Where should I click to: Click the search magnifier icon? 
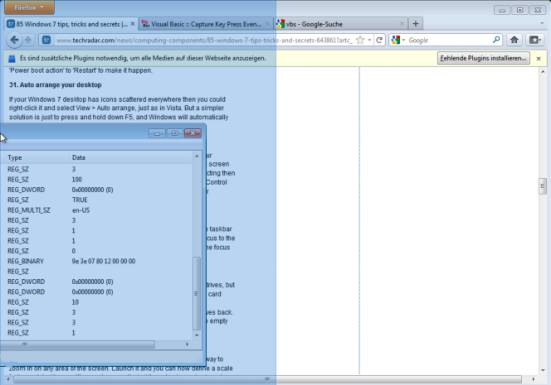click(496, 40)
